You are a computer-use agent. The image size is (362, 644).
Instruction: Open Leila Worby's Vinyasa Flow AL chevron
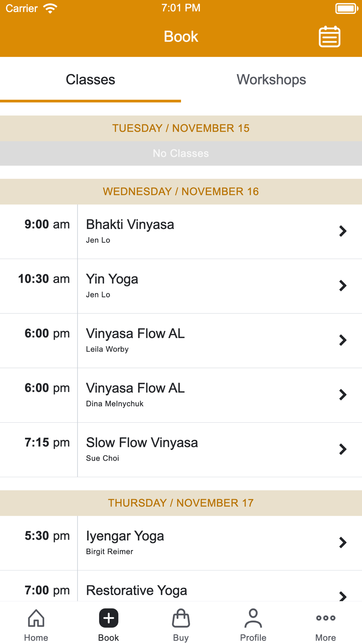coord(342,340)
